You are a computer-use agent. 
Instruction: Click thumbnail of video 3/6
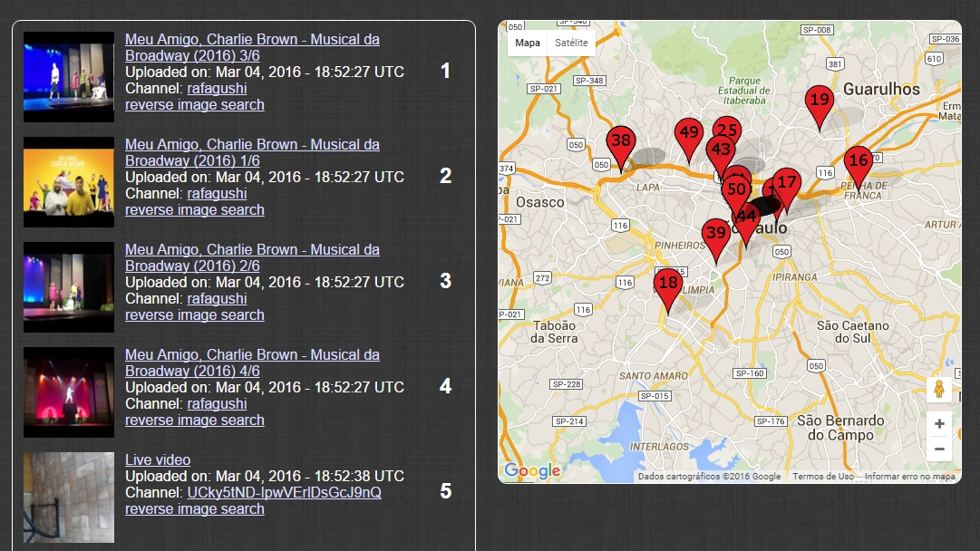pyautogui.click(x=69, y=77)
